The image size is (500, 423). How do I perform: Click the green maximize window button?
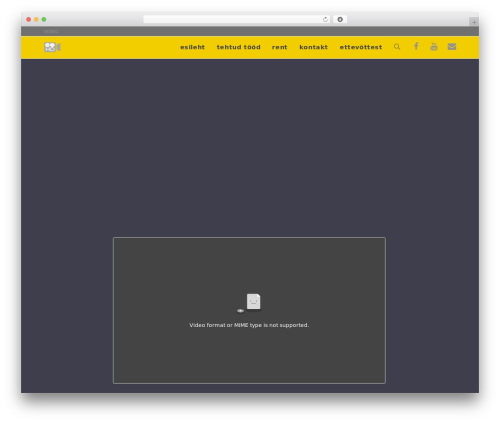pos(44,19)
